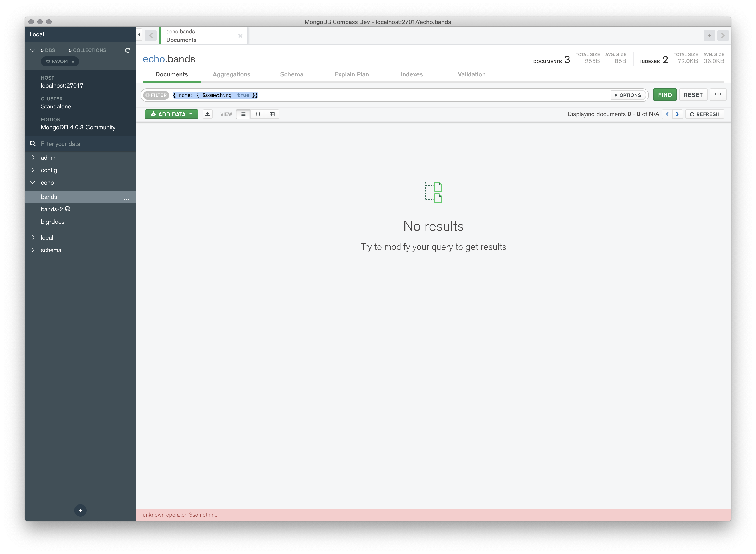This screenshot has height=554, width=756.
Task: Click in the Filter your data field
Action: point(86,144)
